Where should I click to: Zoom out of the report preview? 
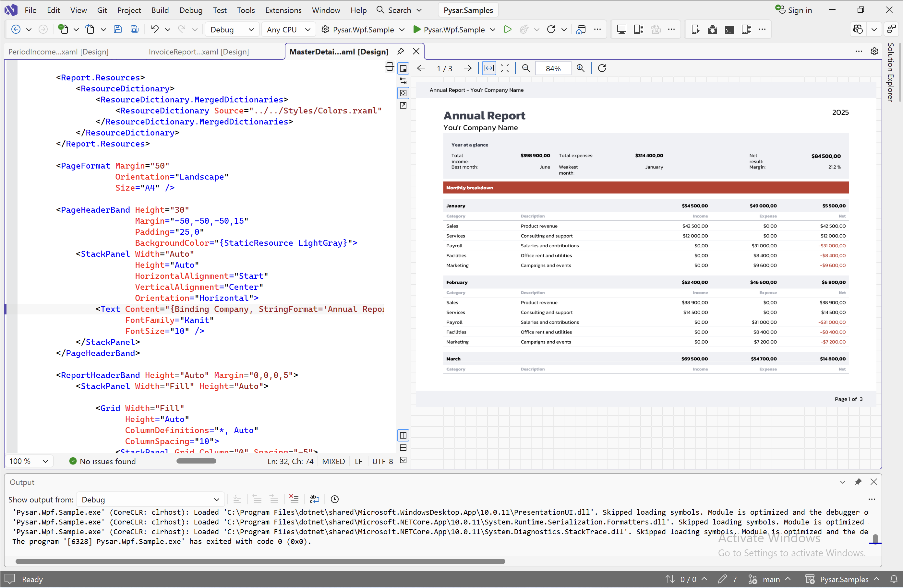click(526, 68)
